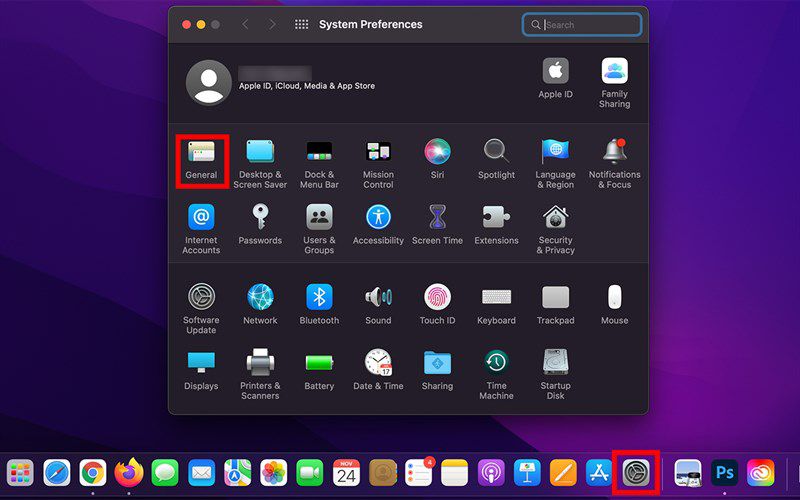Open Network preferences
The height and width of the screenshot is (500, 800).
[x=260, y=305]
